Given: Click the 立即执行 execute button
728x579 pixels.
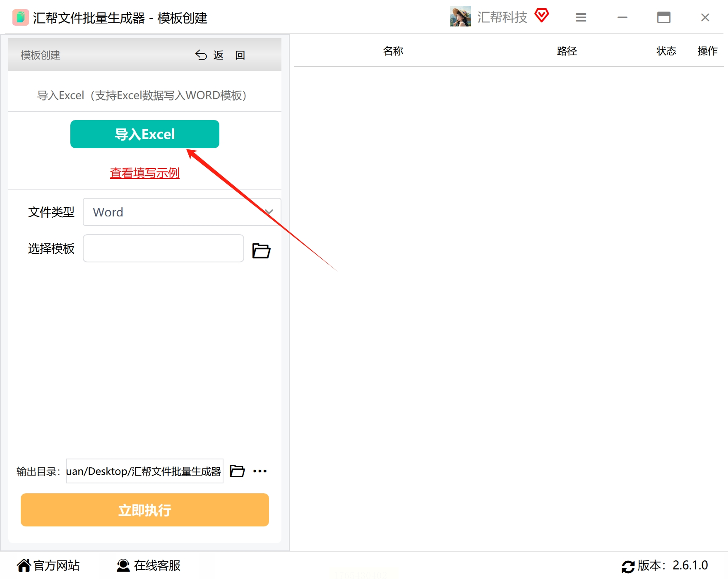Looking at the screenshot, I should click(x=145, y=510).
